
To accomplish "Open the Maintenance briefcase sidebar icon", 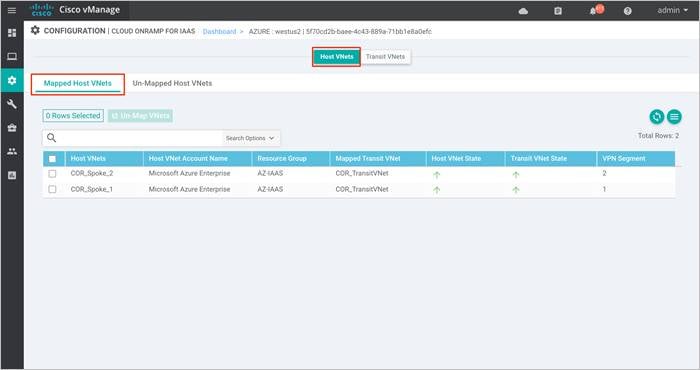I will click(x=12, y=128).
